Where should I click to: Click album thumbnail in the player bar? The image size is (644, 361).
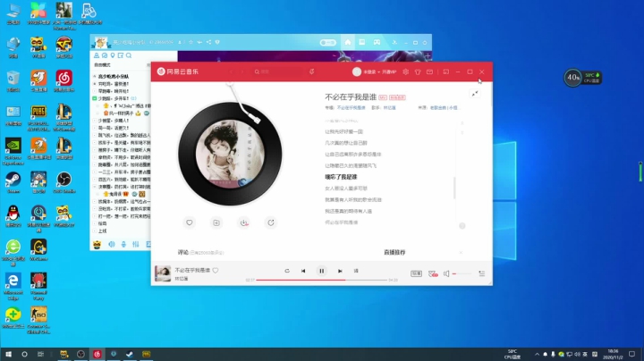tap(163, 273)
